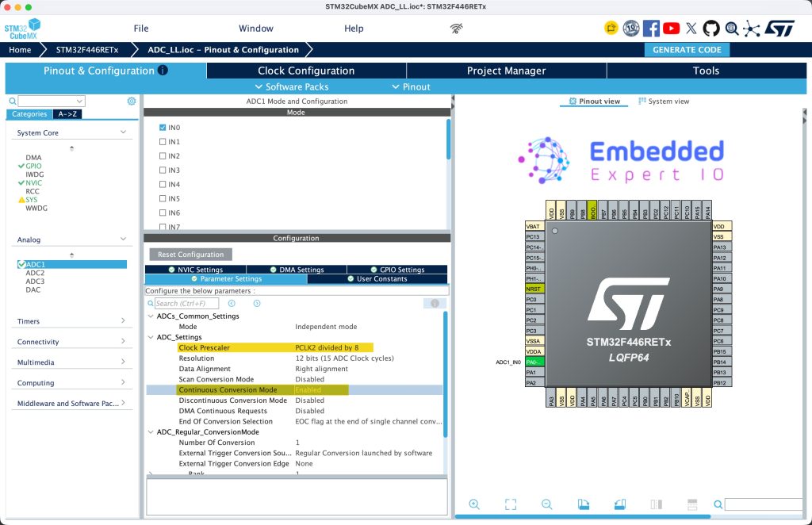Click the search globe icon in header

coord(732,29)
